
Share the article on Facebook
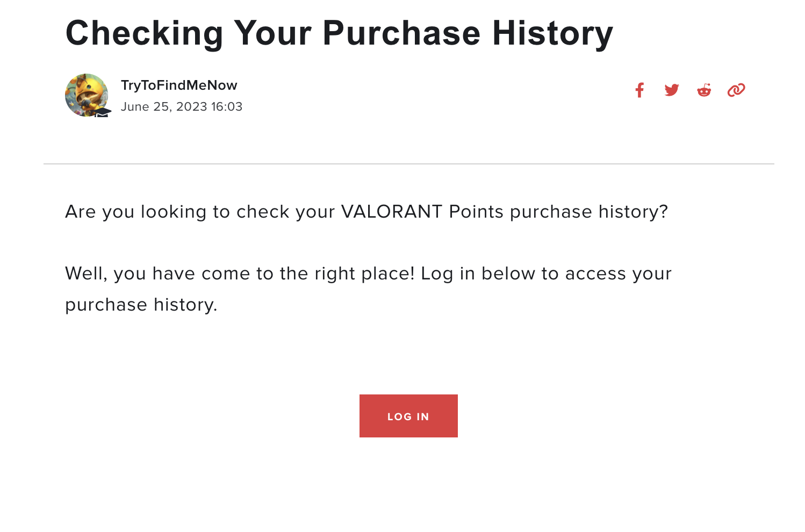tap(639, 90)
